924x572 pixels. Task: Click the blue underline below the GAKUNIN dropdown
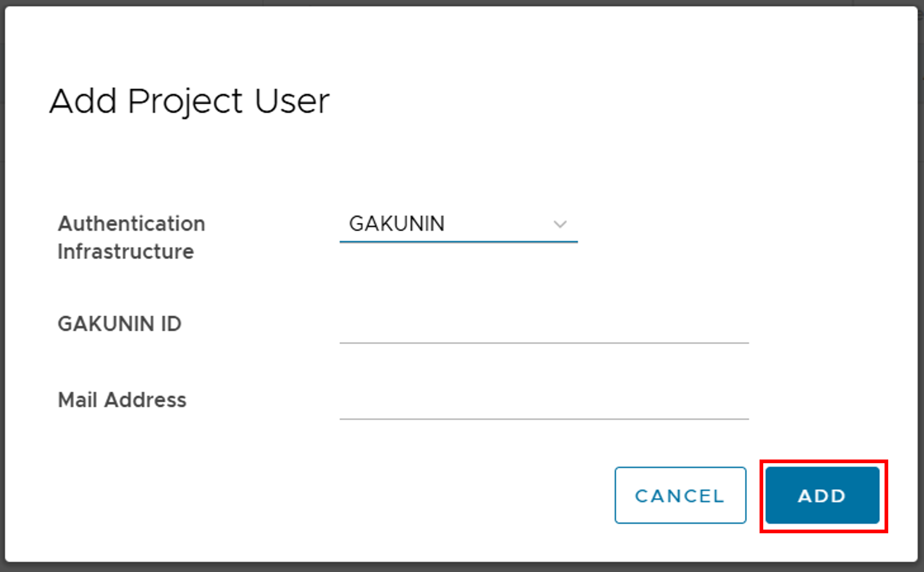(x=458, y=241)
